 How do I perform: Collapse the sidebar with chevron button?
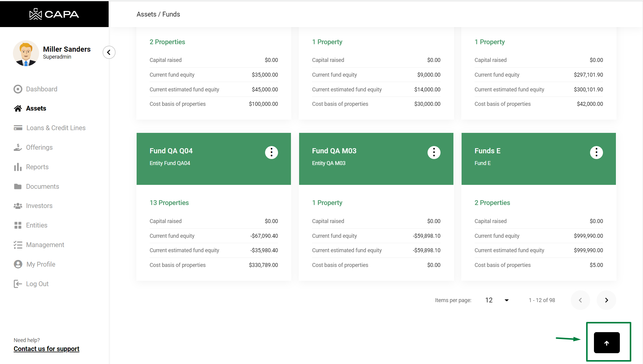[x=109, y=52]
